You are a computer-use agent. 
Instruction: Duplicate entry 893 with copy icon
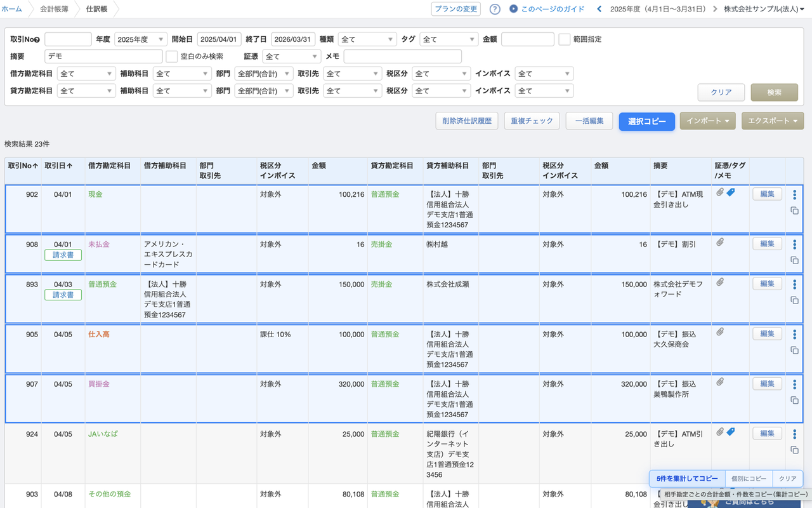click(794, 300)
